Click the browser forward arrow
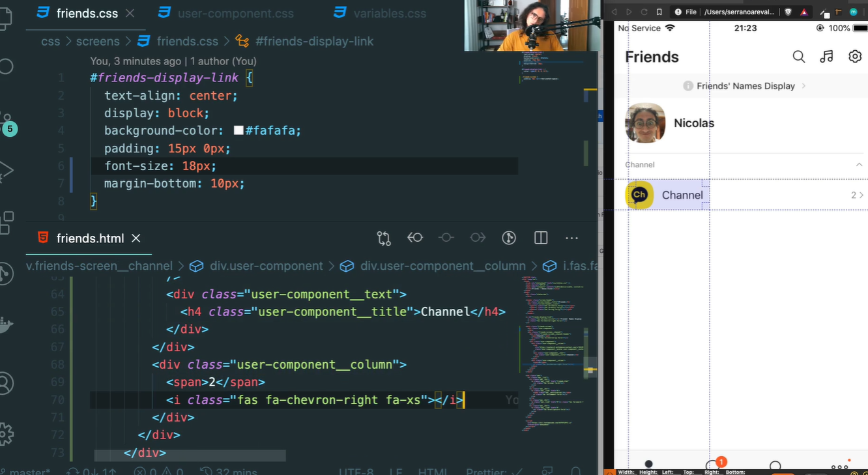 (629, 12)
